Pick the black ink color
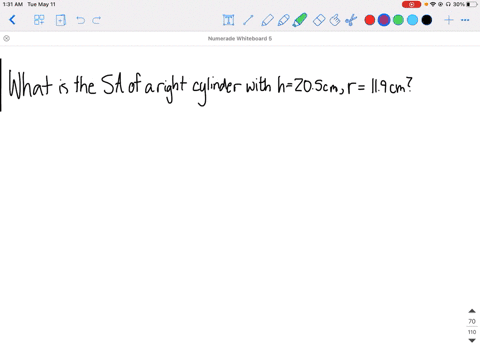Image resolution: width=480 pixels, height=360 pixels. (x=427, y=20)
